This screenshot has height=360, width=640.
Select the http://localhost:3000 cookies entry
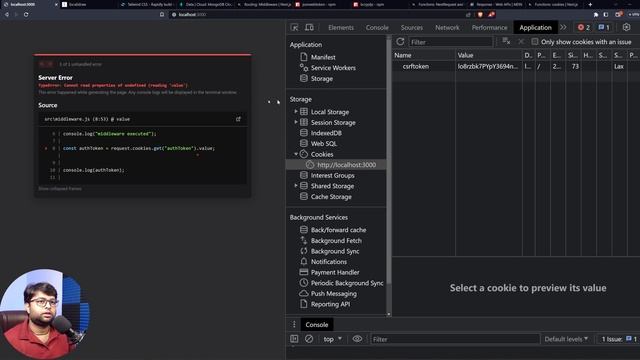point(347,165)
